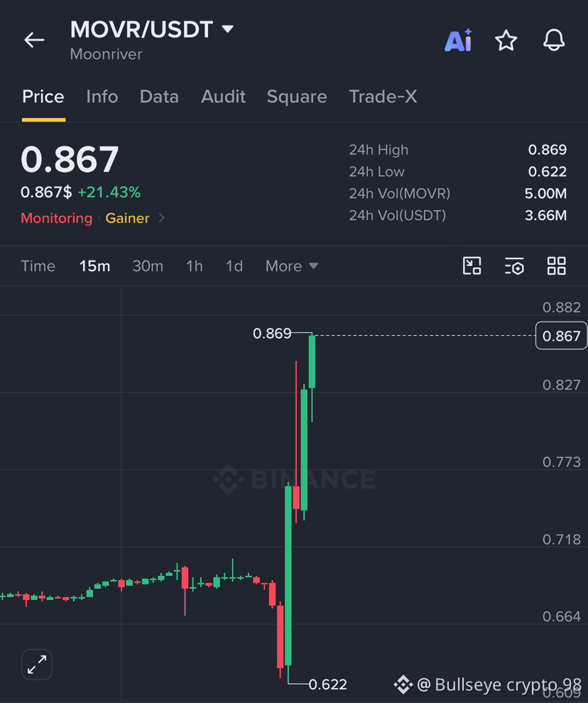588x703 pixels.
Task: Open the grid layout icon
Action: (557, 266)
